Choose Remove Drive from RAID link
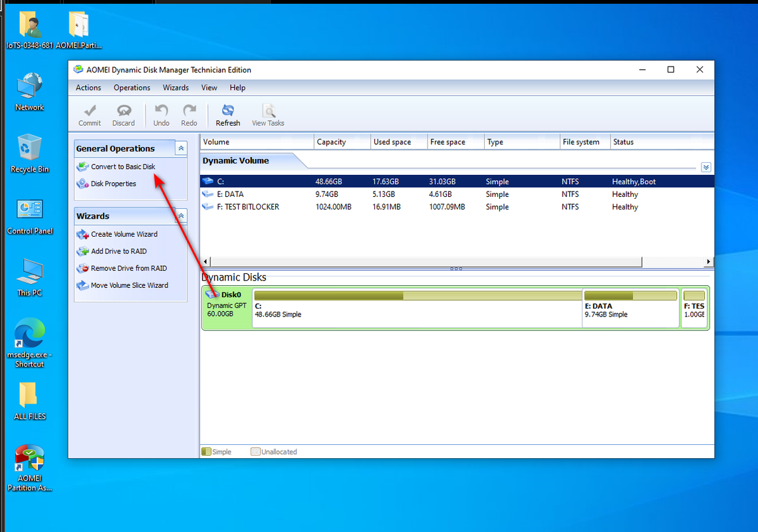Viewport: 758px width, 532px height. 128,269
